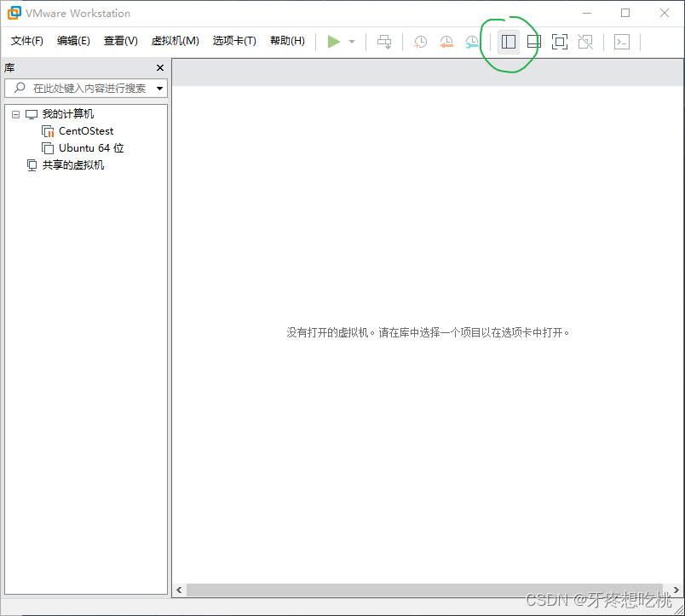Toggle the library sidebar view icon
685x616 pixels.
click(509, 42)
